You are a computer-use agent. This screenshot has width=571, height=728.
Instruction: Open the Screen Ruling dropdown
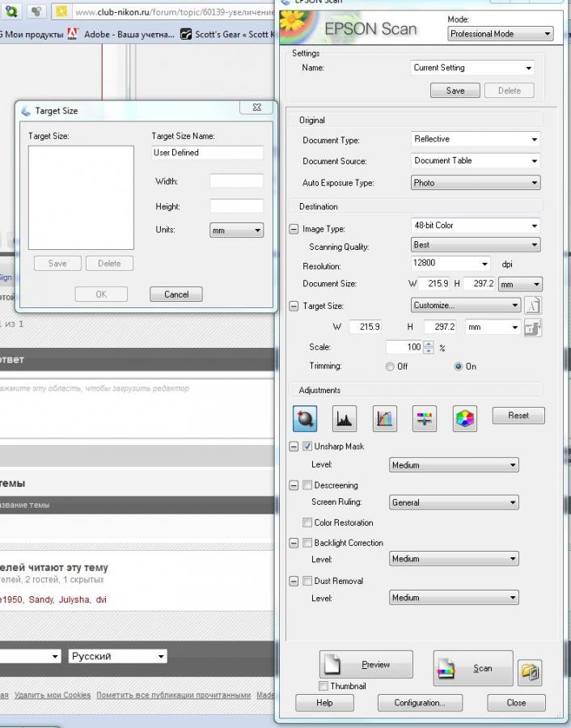point(454,502)
